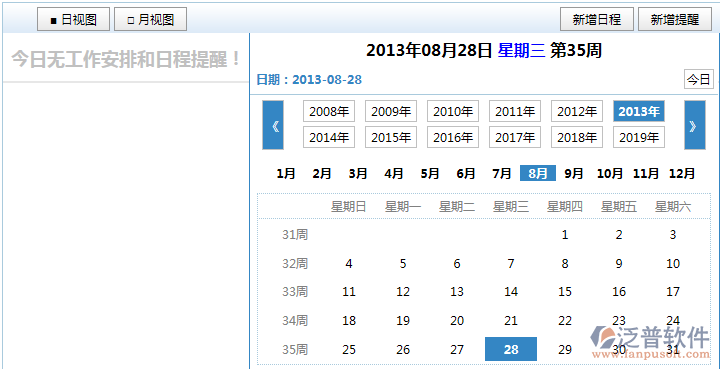This screenshot has height=370, width=720.
Task: Select day 2 in calendar
Action: [x=619, y=235]
